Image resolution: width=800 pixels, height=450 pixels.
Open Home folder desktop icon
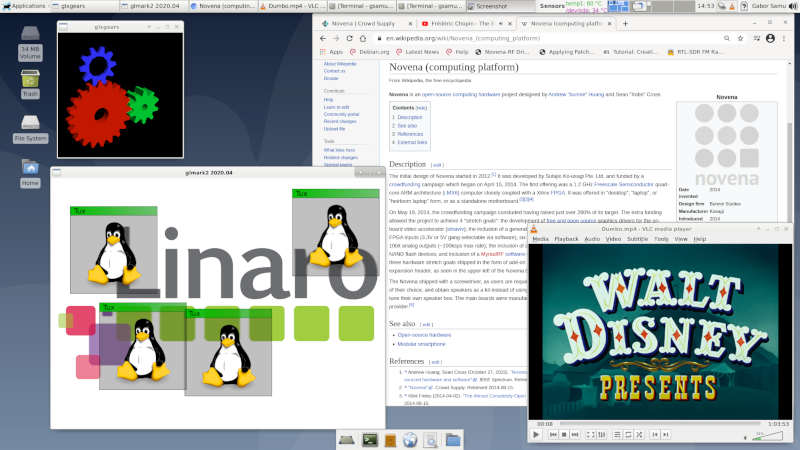(30, 173)
